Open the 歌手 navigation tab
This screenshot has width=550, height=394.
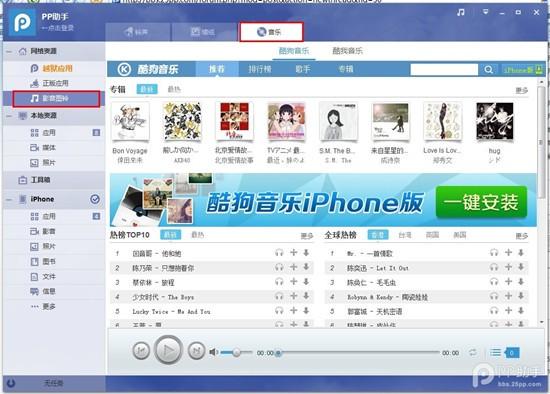tap(303, 69)
